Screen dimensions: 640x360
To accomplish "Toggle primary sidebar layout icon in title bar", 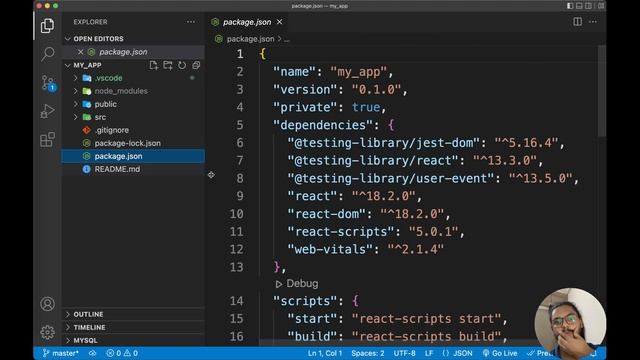I will pos(570,6).
